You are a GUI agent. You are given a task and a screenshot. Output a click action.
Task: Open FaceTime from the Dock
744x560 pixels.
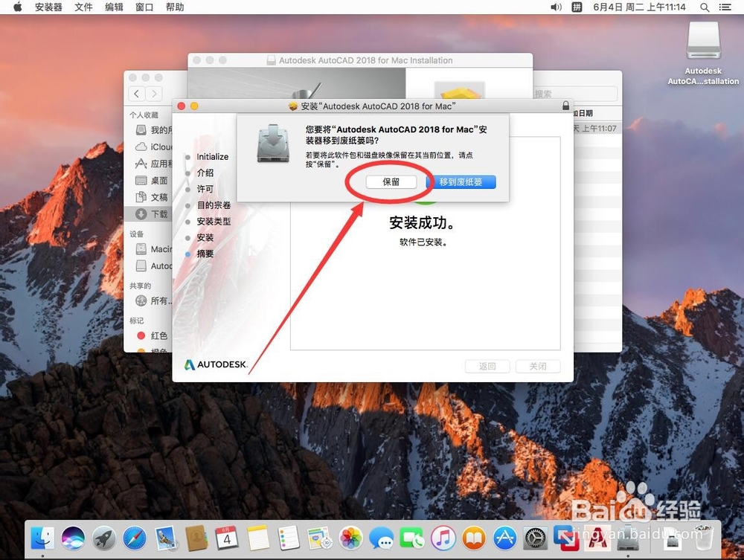pos(412,538)
